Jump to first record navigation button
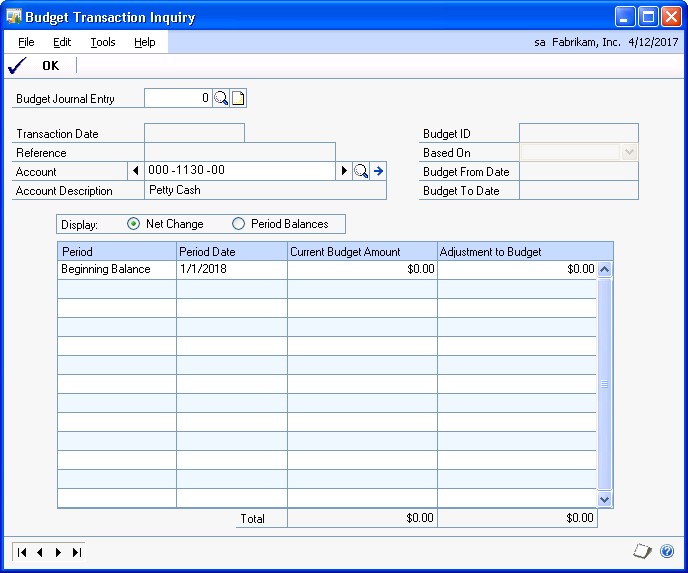688x573 pixels. pos(22,552)
